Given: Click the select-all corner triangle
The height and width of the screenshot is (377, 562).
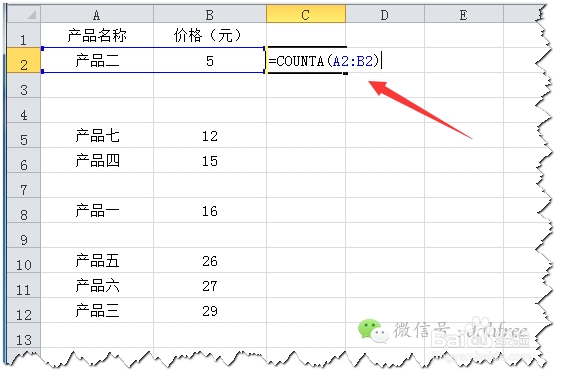Looking at the screenshot, I should click(32, 15).
